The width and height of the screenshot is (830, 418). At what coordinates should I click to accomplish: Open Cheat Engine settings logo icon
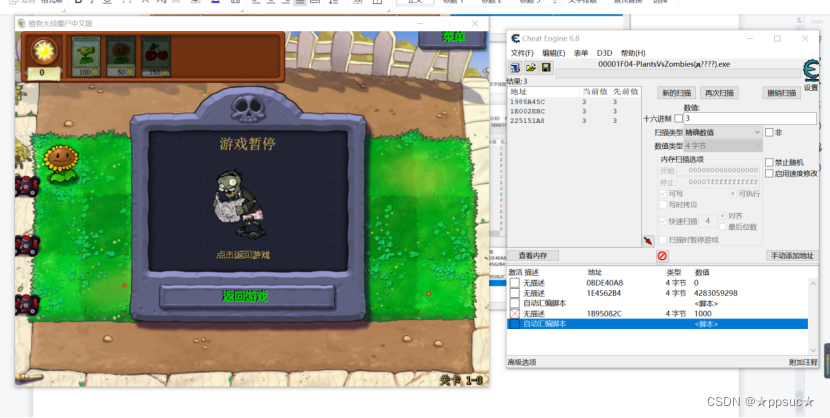click(810, 71)
